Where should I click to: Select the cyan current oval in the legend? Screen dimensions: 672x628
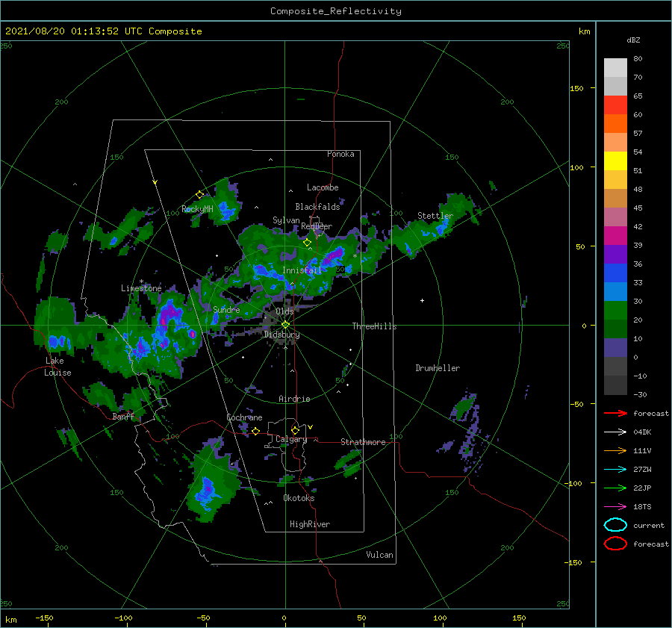tap(615, 525)
